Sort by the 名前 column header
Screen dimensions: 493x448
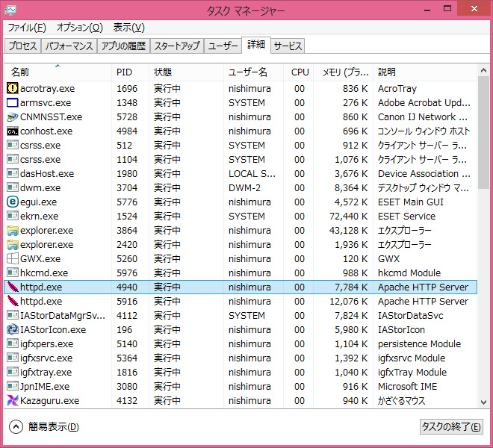[x=20, y=72]
